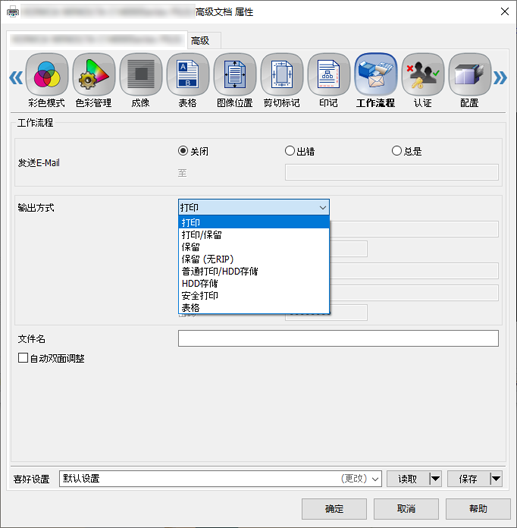
Task: Close the 高级文档 属性 dialog
Action: [505, 11]
